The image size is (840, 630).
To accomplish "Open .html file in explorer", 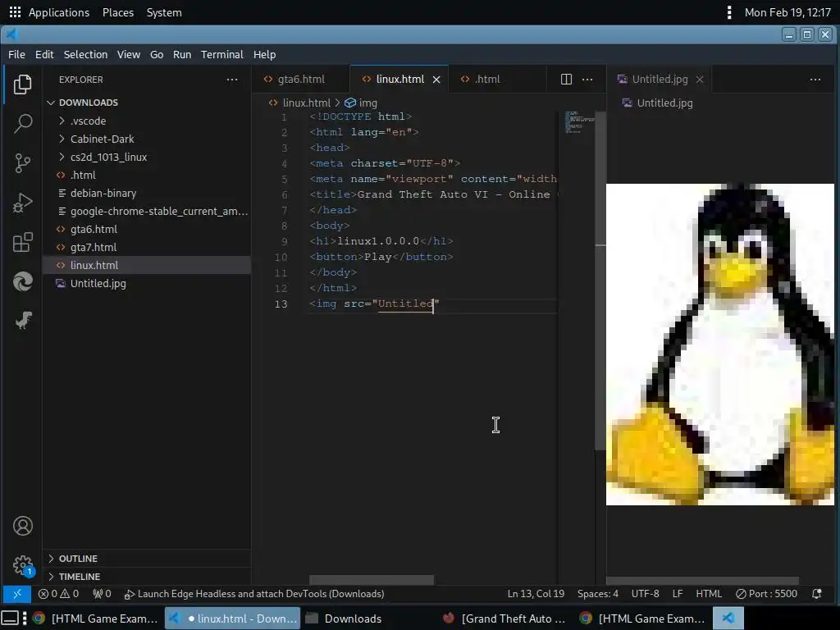I will pyautogui.click(x=146, y=176).
